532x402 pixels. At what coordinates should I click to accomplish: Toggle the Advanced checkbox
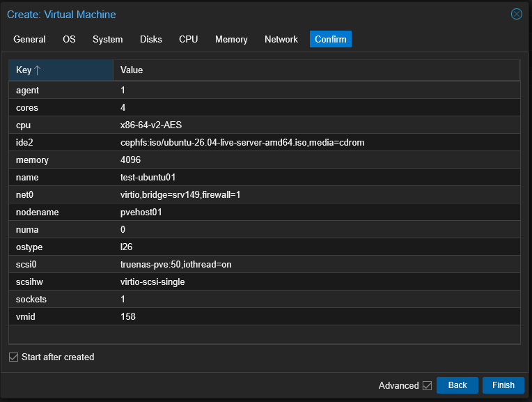pos(427,385)
